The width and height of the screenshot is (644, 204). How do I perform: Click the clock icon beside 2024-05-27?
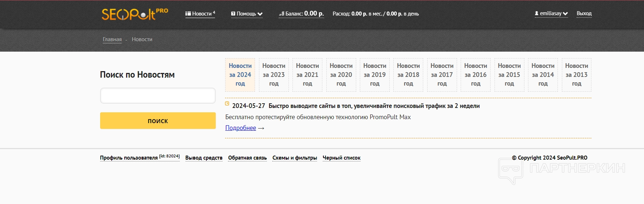[227, 104]
